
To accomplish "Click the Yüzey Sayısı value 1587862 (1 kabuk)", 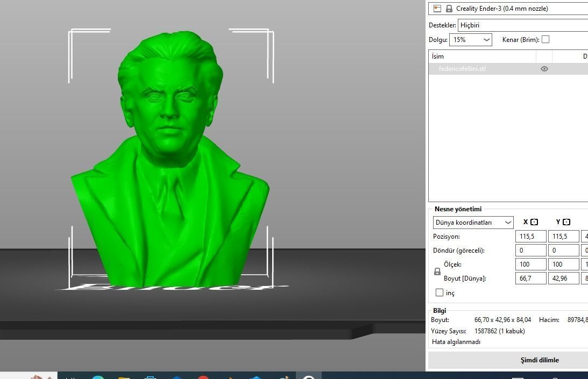I will 499,331.
